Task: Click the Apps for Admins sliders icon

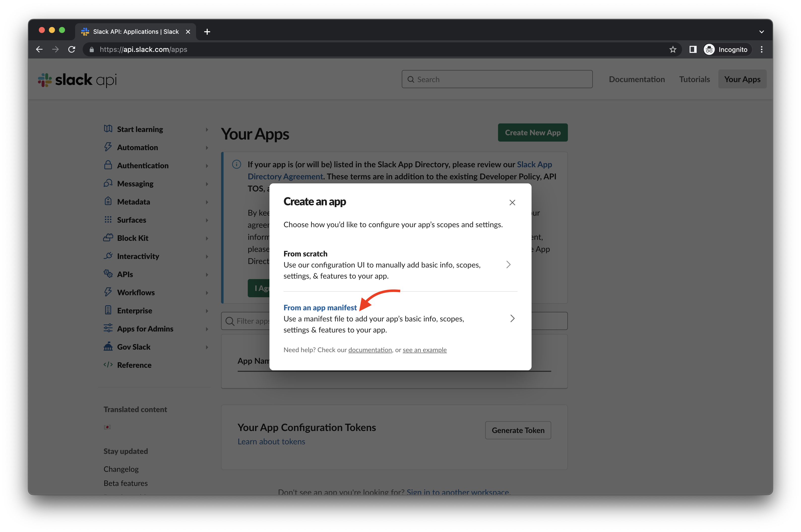Action: click(x=108, y=328)
